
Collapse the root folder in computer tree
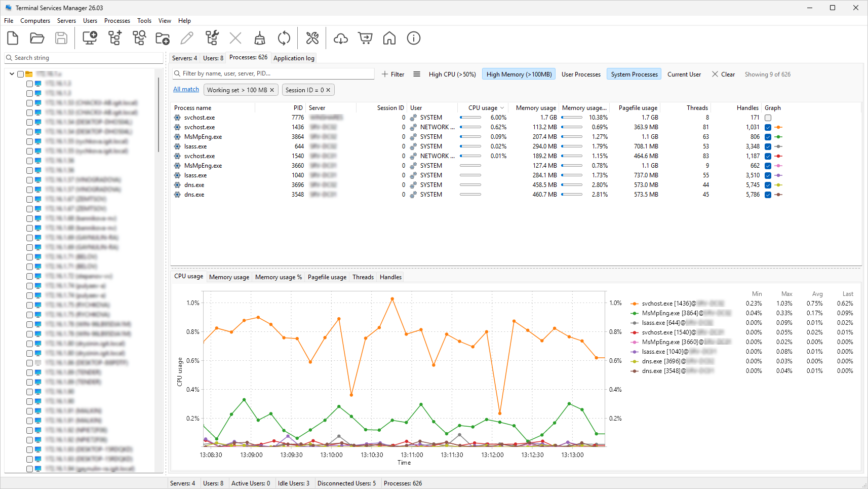[x=12, y=74]
